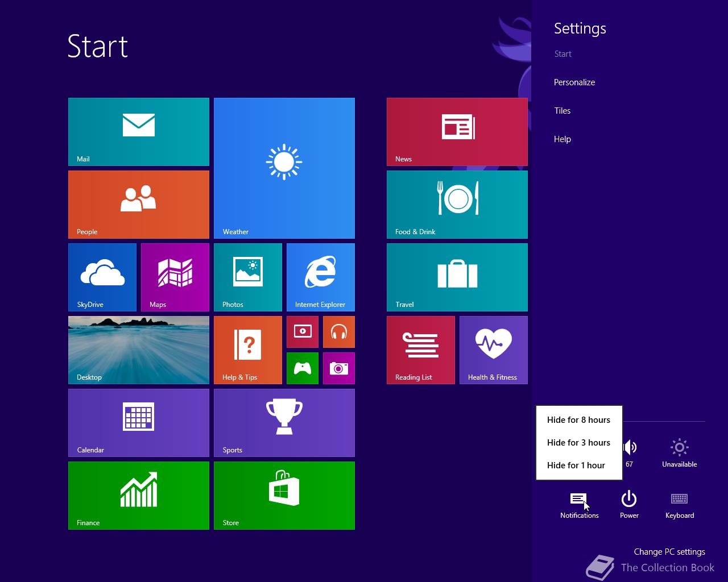728x582 pixels.
Task: Open the small Music headphones tile
Action: pos(339,332)
